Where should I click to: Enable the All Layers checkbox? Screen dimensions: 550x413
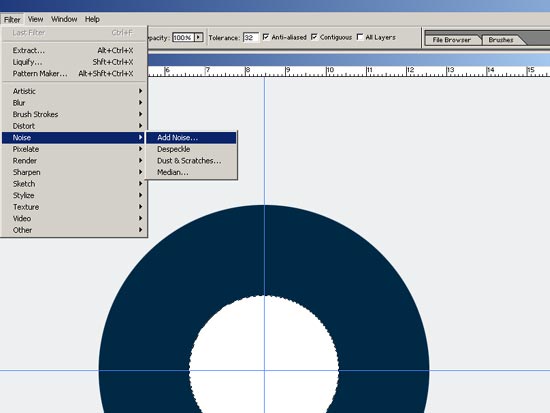coord(360,37)
